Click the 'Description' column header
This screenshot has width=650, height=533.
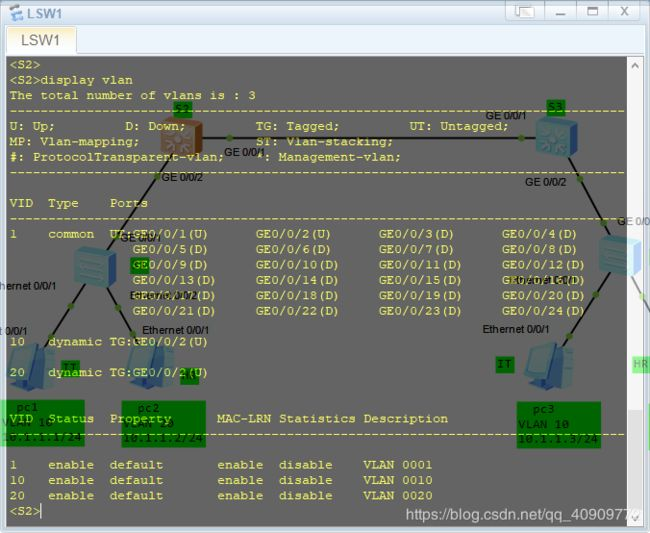tap(406, 419)
